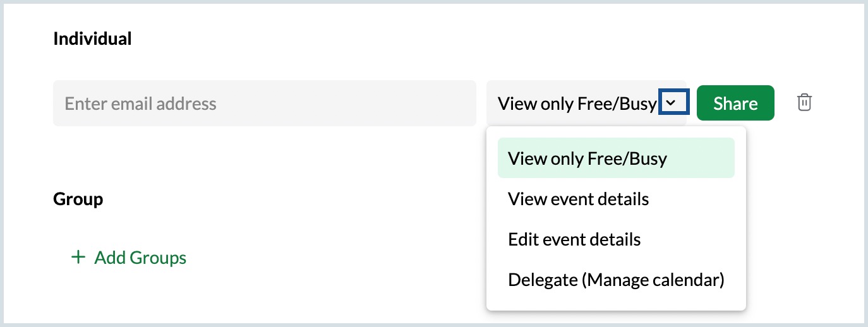The width and height of the screenshot is (868, 327).
Task: Open the Add Groups link
Action: 140,258
